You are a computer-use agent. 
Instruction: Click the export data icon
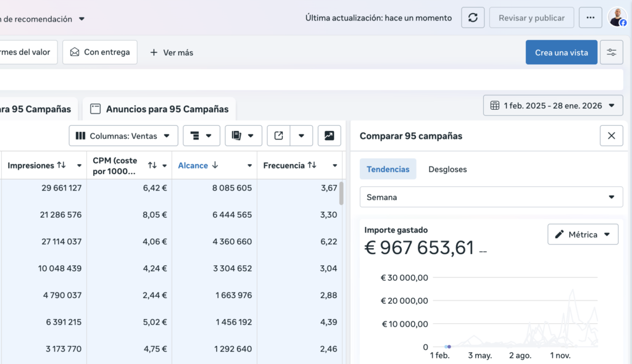278,136
